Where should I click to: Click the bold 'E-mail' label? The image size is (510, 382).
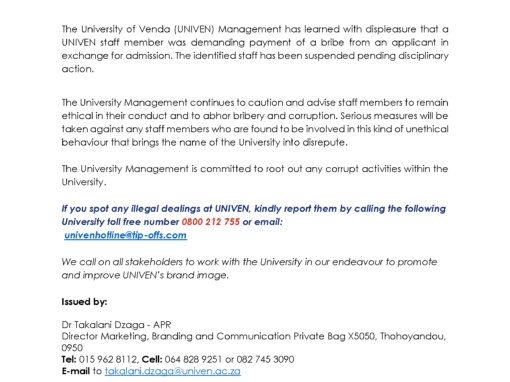coord(76,371)
